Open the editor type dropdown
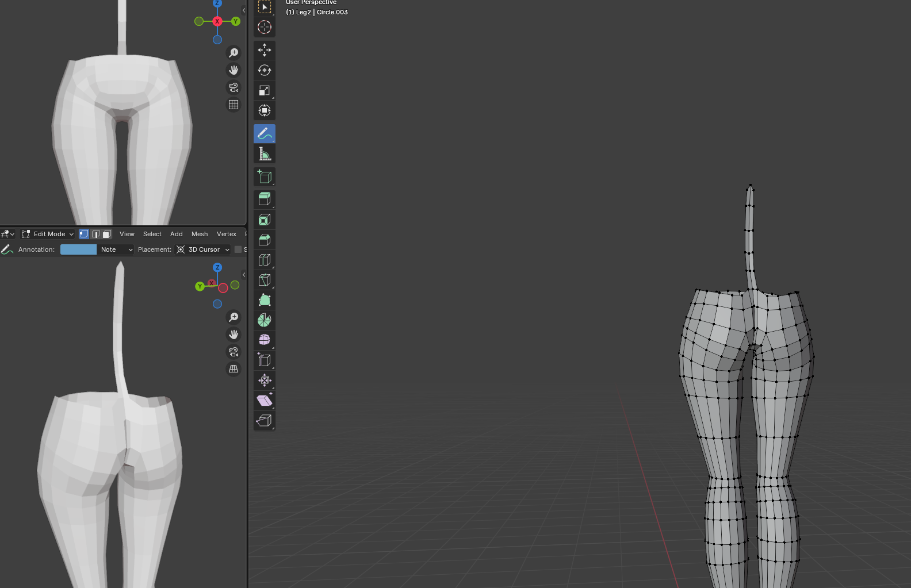This screenshot has width=911, height=588. pyautogui.click(x=8, y=234)
